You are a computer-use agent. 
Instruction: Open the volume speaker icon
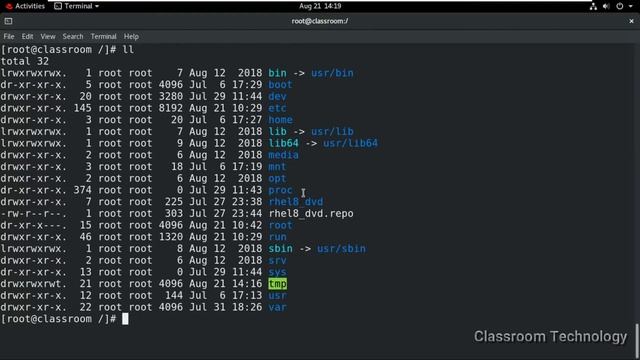(x=606, y=6)
